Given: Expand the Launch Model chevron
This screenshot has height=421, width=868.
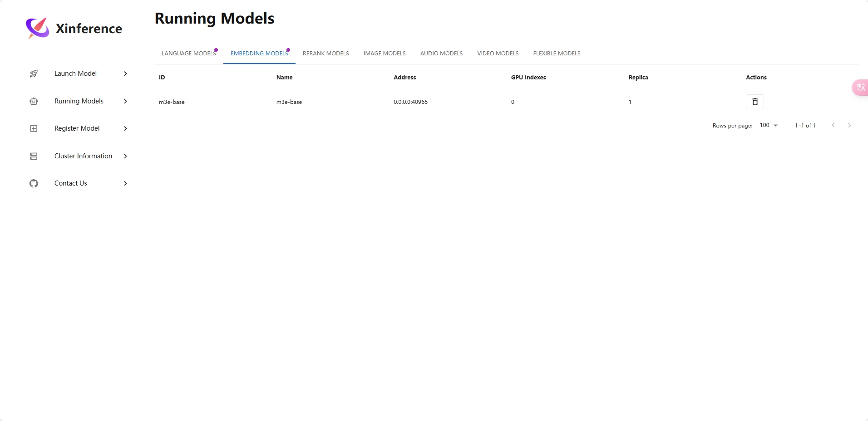Looking at the screenshot, I should click(x=126, y=73).
